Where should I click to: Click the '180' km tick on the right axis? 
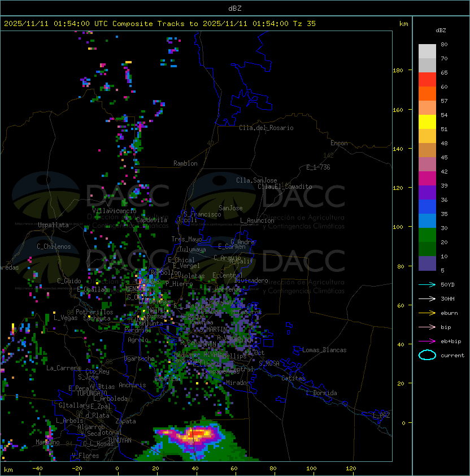click(x=398, y=71)
